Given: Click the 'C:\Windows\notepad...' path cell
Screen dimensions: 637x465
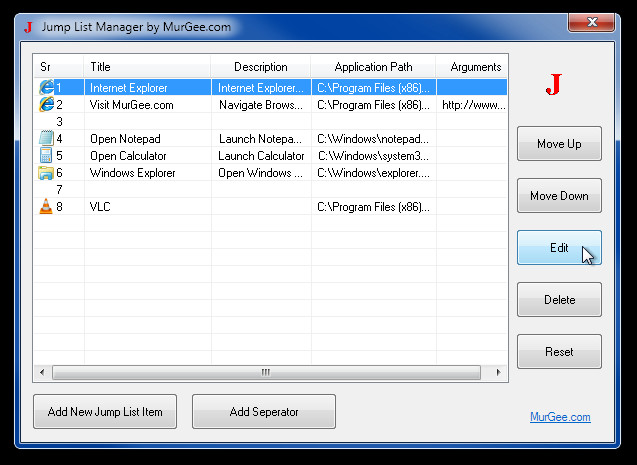Looking at the screenshot, I should click(x=373, y=139).
